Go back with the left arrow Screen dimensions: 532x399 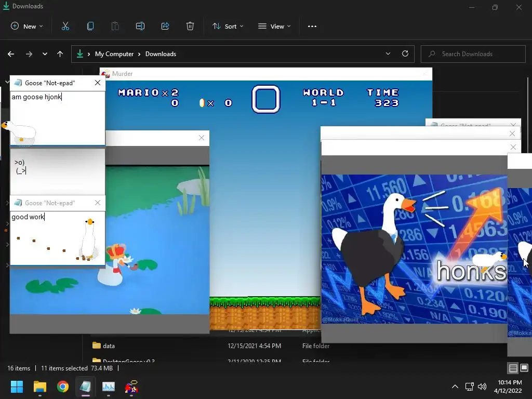point(11,54)
